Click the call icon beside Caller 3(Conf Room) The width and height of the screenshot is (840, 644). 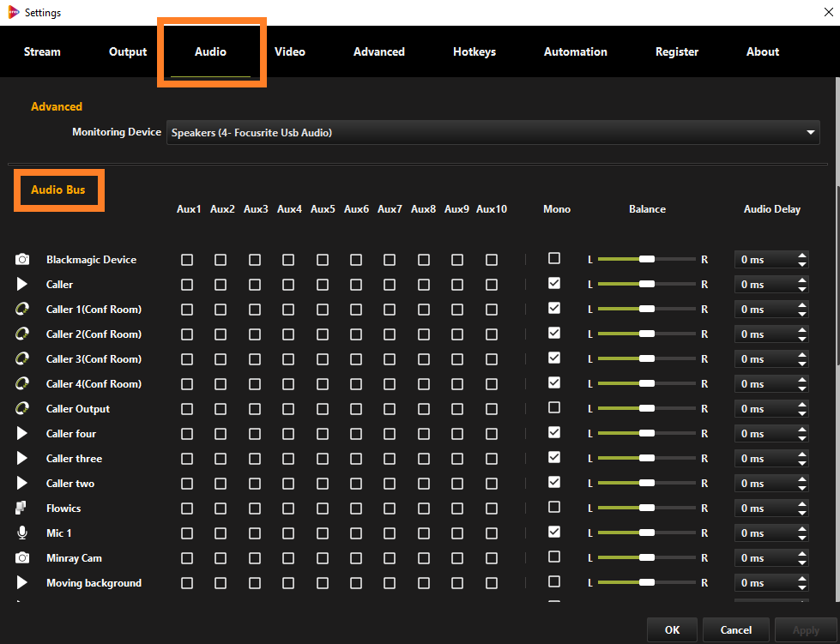point(22,358)
